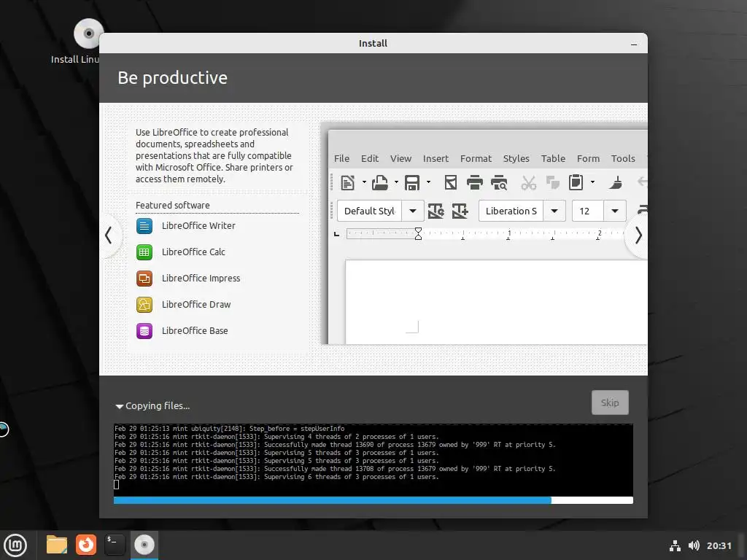Click the Open folder icon in slideshow
Viewport: 747px width, 560px height.
379,182
